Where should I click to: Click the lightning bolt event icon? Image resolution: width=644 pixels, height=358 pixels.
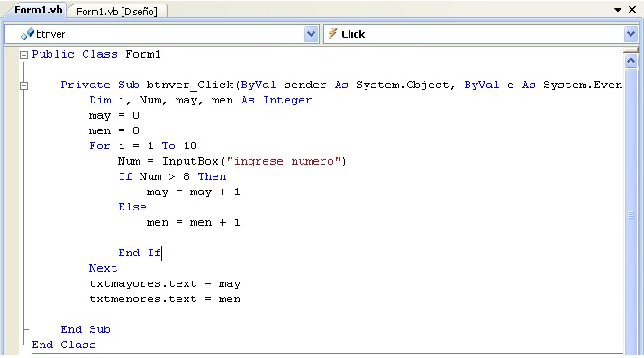pyautogui.click(x=332, y=33)
